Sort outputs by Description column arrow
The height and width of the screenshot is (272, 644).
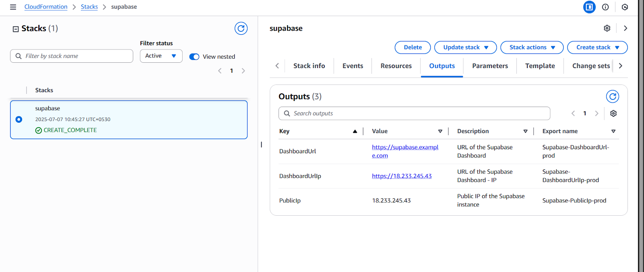[x=525, y=131]
